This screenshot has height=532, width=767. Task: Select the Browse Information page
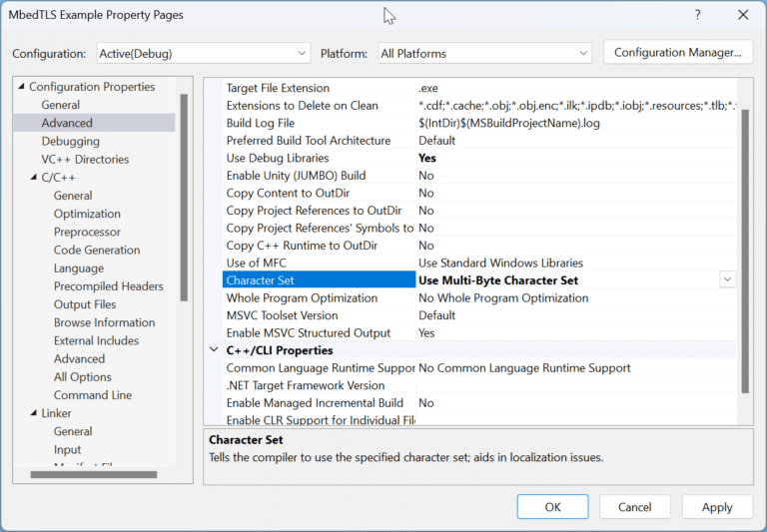(104, 322)
